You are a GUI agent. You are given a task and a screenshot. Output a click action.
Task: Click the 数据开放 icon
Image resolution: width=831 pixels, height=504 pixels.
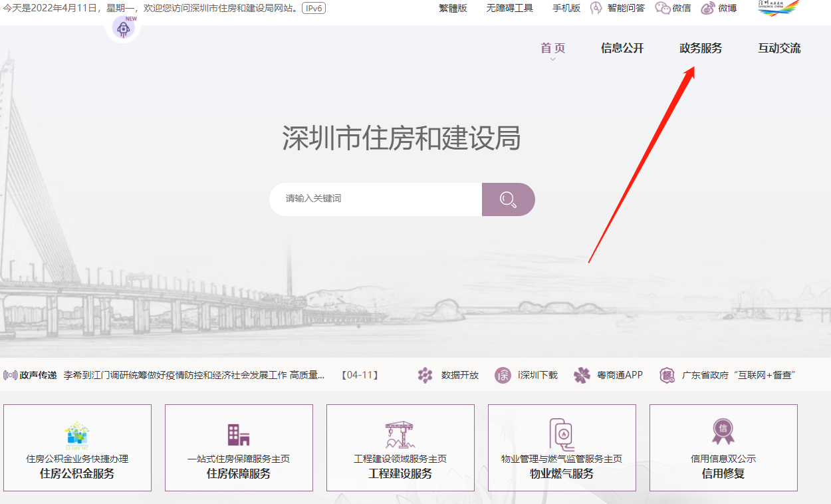coord(425,375)
